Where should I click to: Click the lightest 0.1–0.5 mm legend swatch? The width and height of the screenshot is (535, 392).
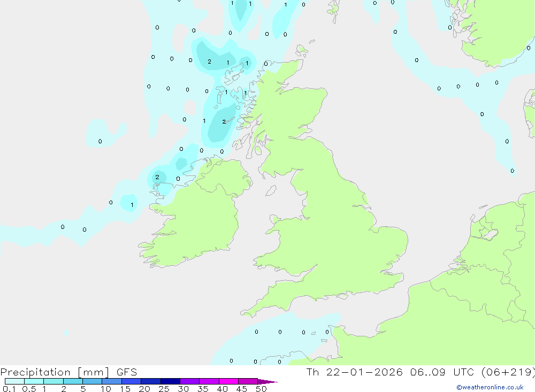tap(14, 381)
